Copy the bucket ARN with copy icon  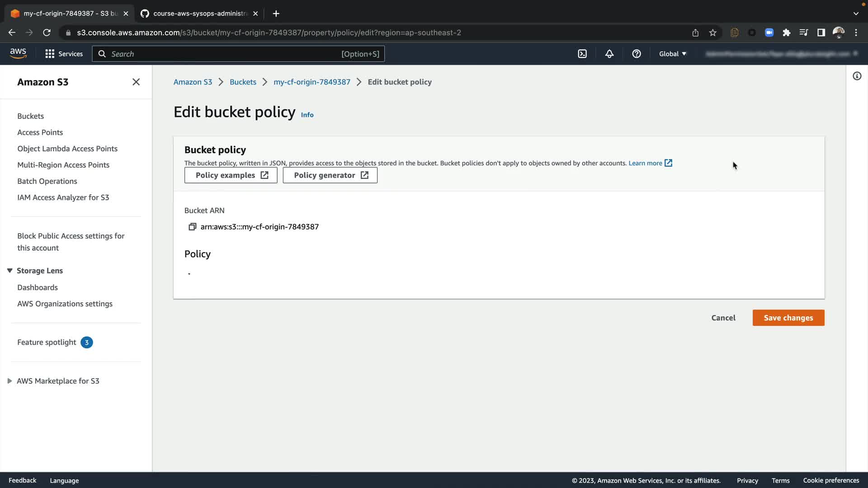(x=192, y=226)
